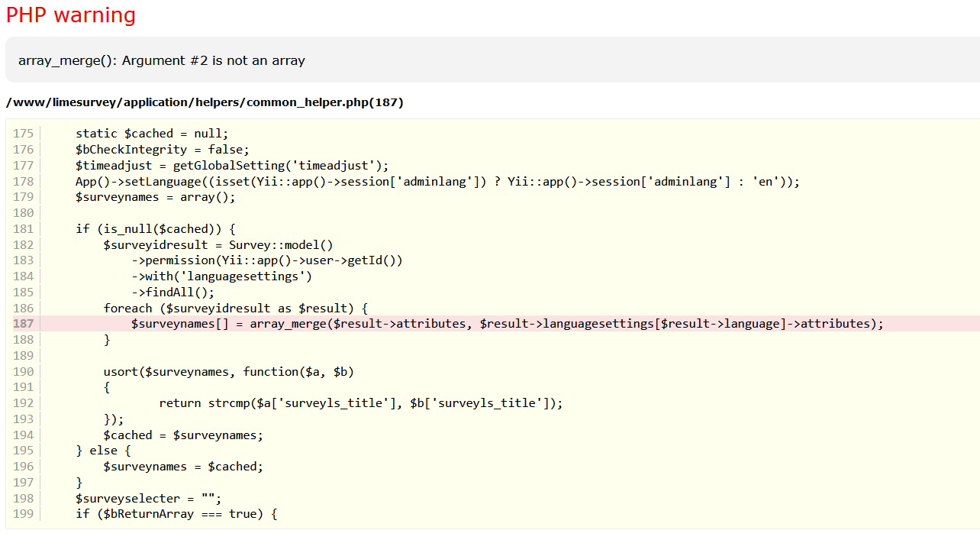Click the getGlobalSetting('timeadjust') line

click(x=232, y=166)
